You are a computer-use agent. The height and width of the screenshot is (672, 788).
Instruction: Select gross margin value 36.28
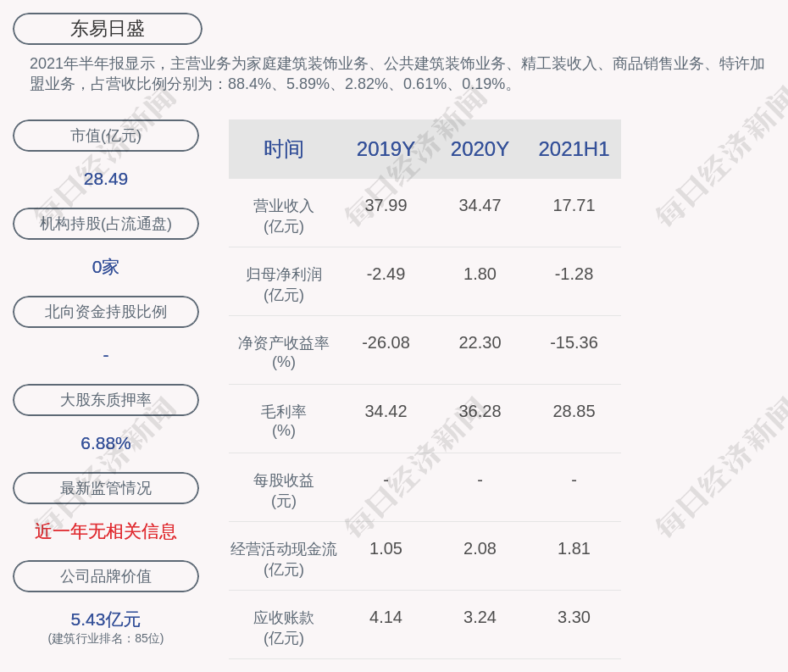click(480, 411)
